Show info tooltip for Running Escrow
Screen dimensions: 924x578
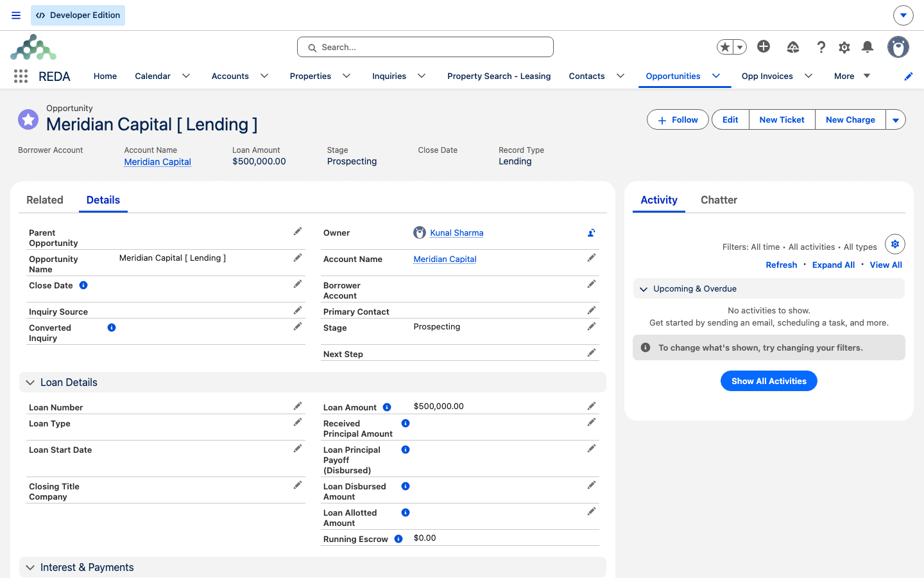[x=398, y=539]
